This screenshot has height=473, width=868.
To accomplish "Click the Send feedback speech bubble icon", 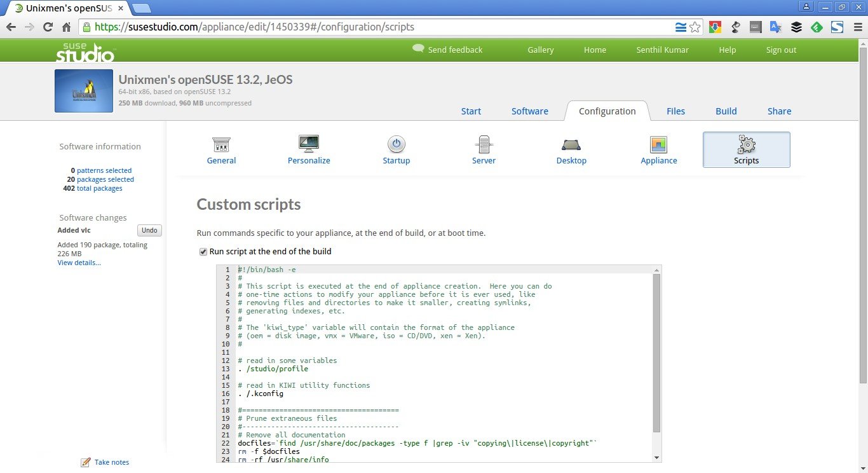I will pos(418,48).
